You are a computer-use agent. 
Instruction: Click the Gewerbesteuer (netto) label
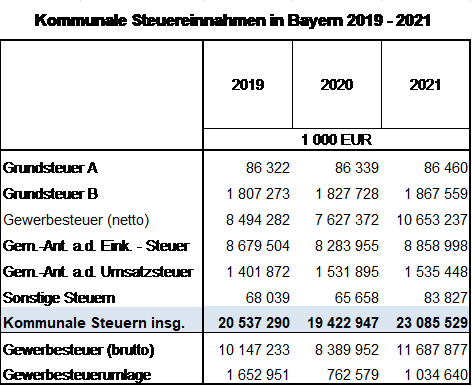click(76, 220)
